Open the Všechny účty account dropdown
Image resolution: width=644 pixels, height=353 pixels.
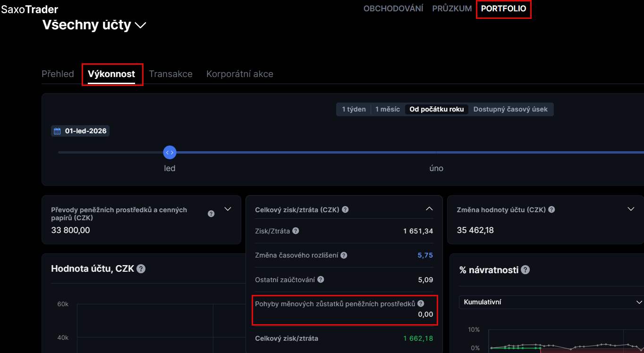coord(141,26)
